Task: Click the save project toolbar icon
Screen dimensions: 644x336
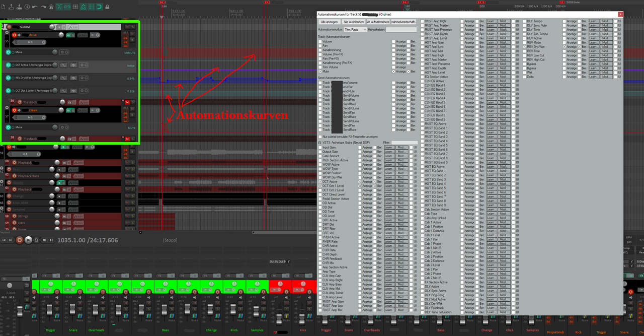Action: point(19,7)
